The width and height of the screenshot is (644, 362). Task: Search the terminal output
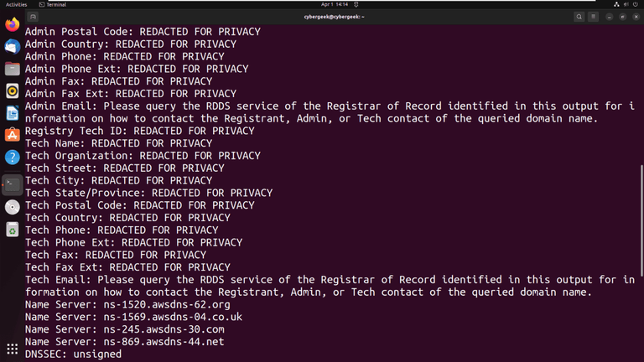coord(579,17)
